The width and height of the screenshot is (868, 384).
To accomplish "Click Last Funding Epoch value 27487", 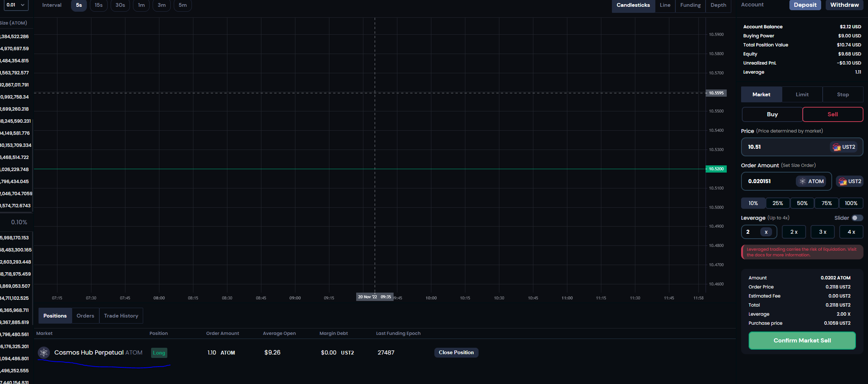I will click(386, 352).
